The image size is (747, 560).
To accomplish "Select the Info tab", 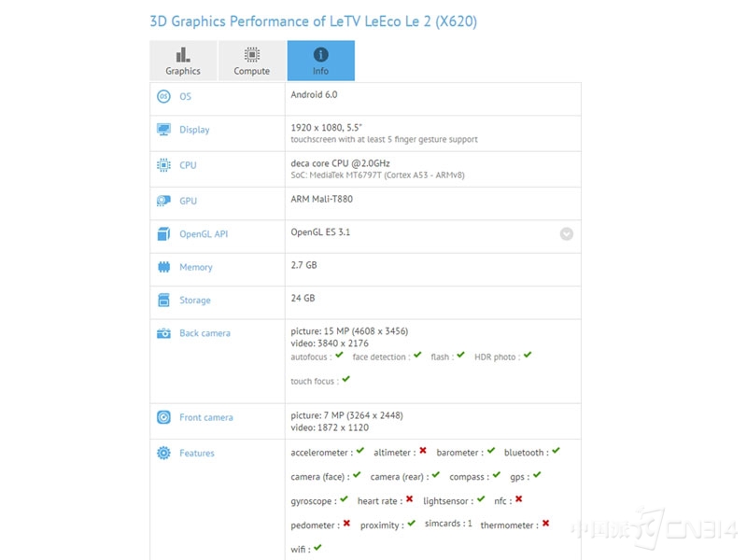I will [x=320, y=61].
